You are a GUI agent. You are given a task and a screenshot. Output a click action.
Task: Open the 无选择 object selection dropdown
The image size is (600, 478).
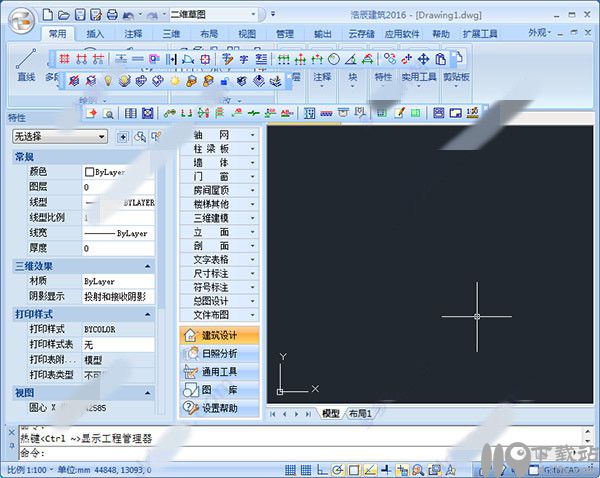(60, 137)
